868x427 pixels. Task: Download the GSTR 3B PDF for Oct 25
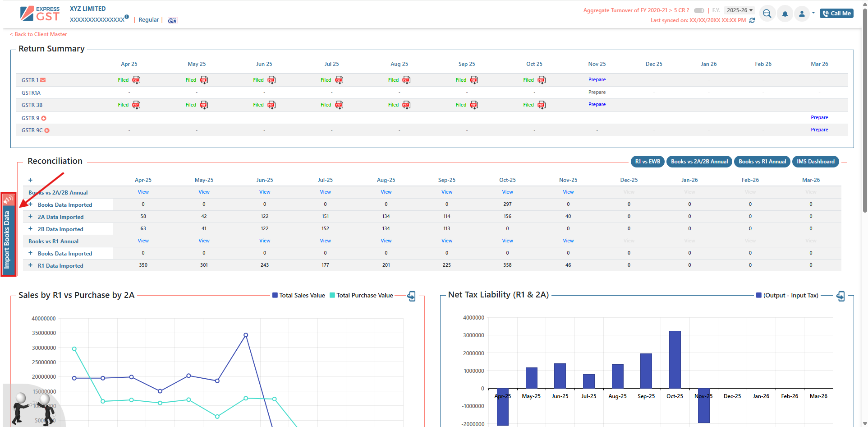click(542, 105)
